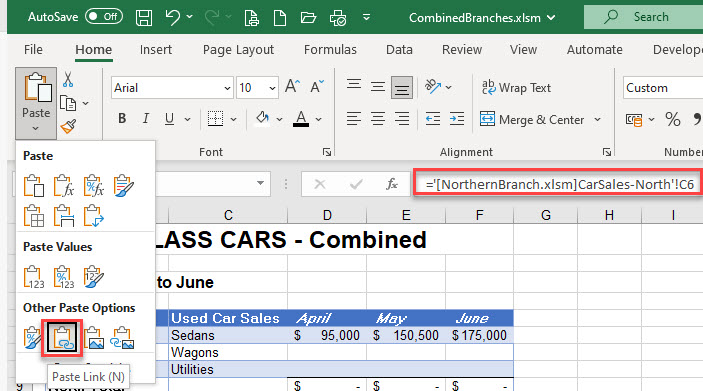Open the Arial font name dropdown
Screen dimensions: 703x391
pyautogui.click(x=227, y=88)
